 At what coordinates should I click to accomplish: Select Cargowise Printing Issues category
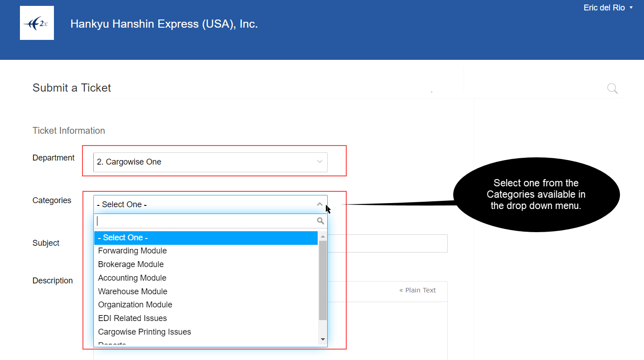pos(206,332)
